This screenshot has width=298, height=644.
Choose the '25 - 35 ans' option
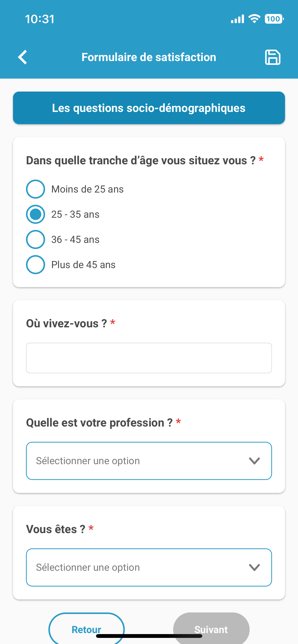(36, 214)
